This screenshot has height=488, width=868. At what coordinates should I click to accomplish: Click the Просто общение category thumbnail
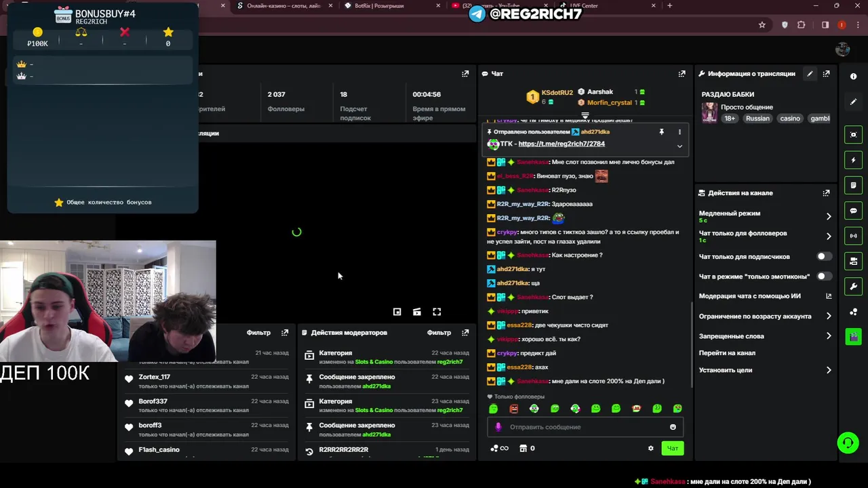coord(709,113)
